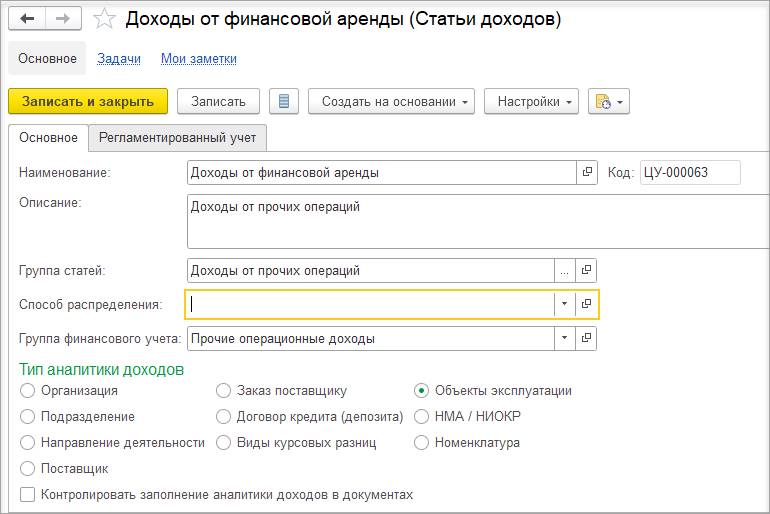Expand the Способ распределения dropdown list
This screenshot has height=514, width=770.
[565, 304]
